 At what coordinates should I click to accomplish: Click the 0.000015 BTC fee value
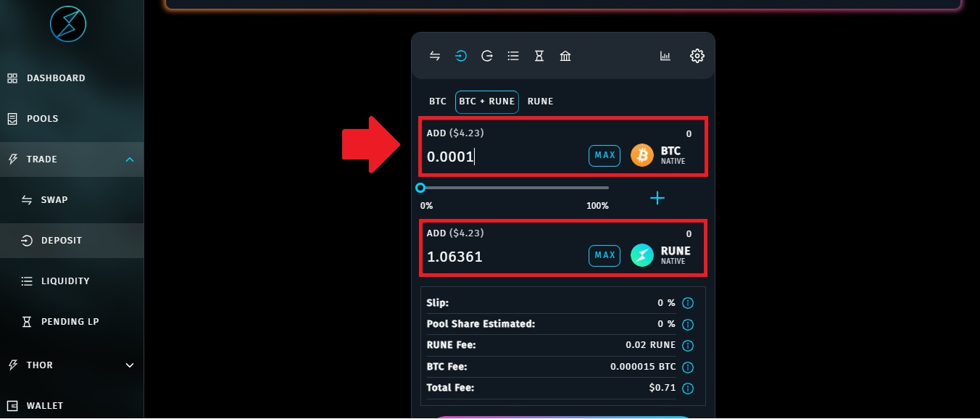(x=643, y=367)
